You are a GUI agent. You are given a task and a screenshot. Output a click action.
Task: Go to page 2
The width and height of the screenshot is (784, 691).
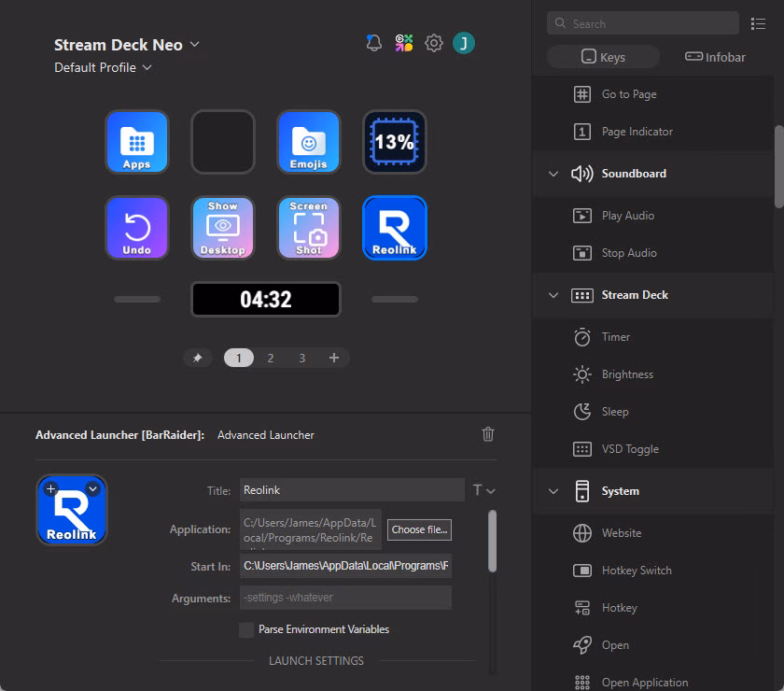point(271,358)
